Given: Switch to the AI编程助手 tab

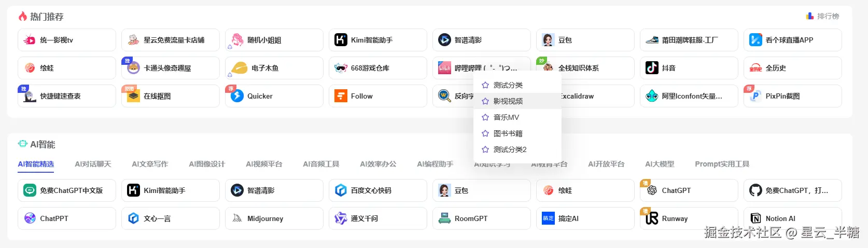Looking at the screenshot, I should (x=435, y=164).
